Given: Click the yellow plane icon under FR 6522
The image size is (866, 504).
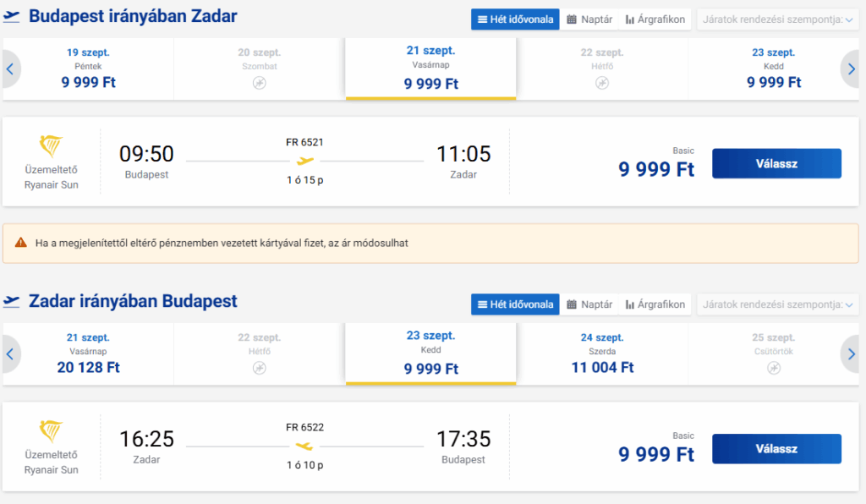Looking at the screenshot, I should pyautogui.click(x=304, y=446).
